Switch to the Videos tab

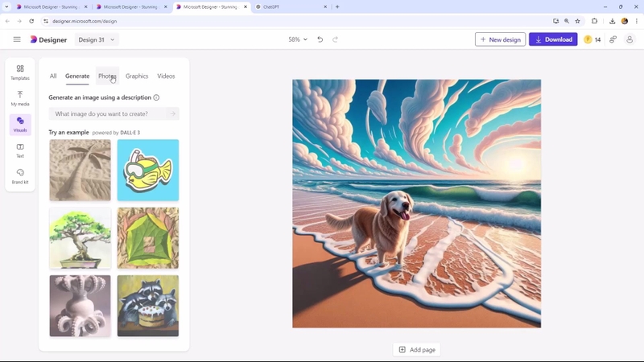(x=166, y=76)
